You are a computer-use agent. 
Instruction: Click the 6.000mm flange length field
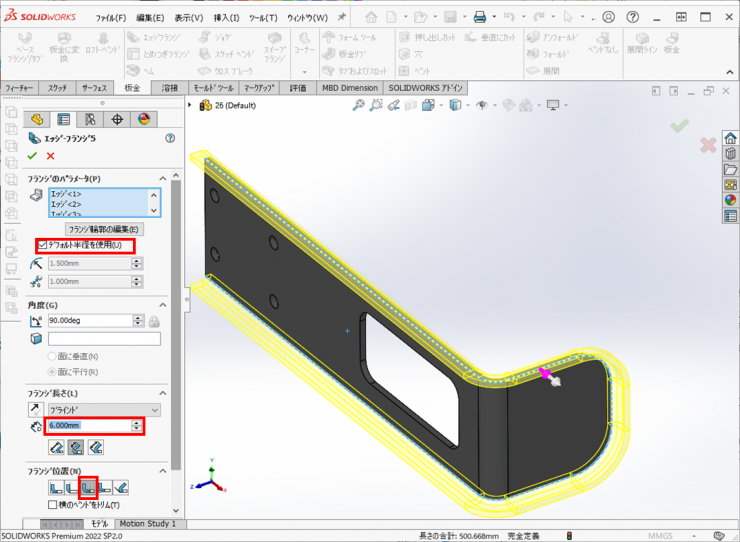point(88,426)
